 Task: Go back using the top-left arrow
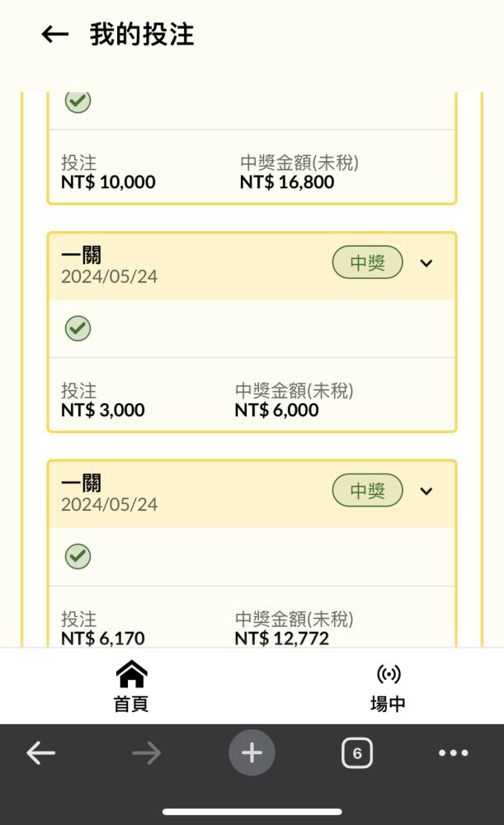tap(55, 35)
